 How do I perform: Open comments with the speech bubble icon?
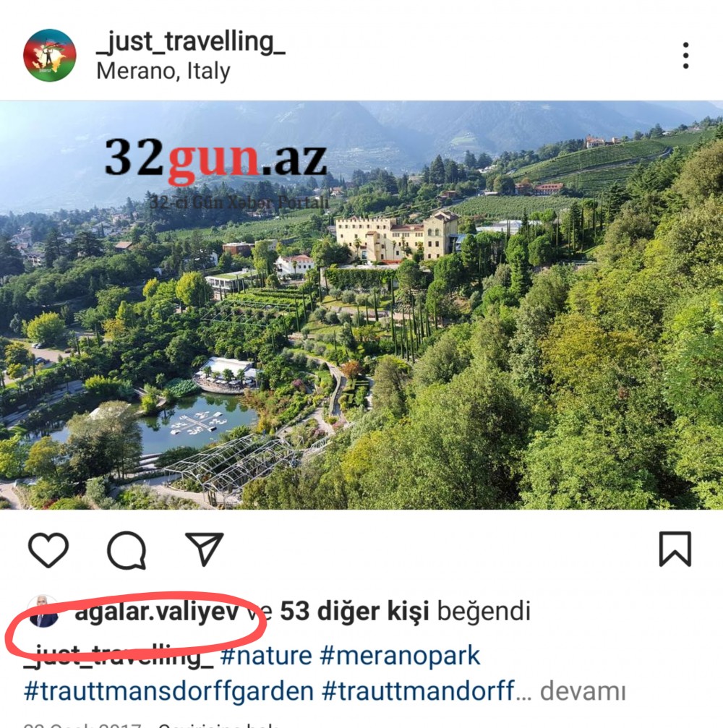[x=127, y=549]
